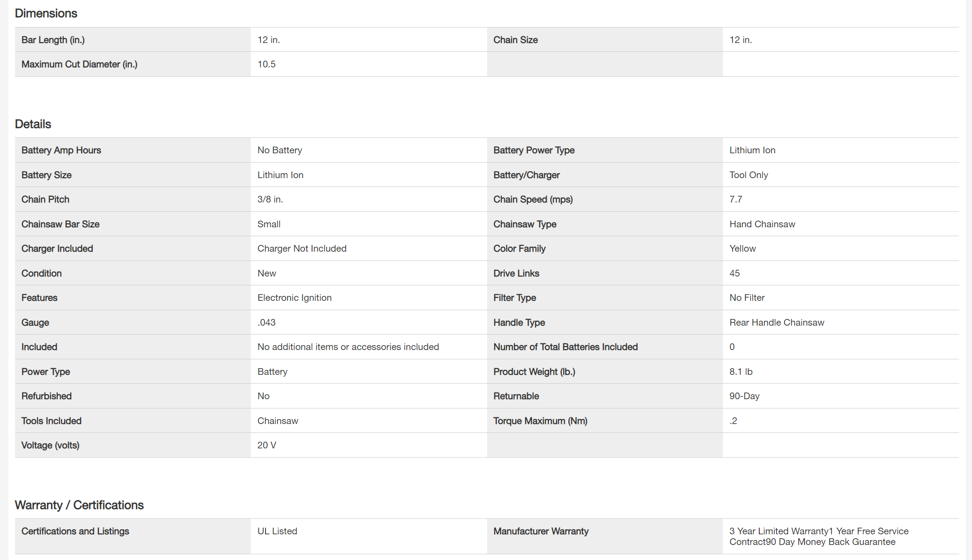Click the Chain Size label
972x560 pixels.
515,40
